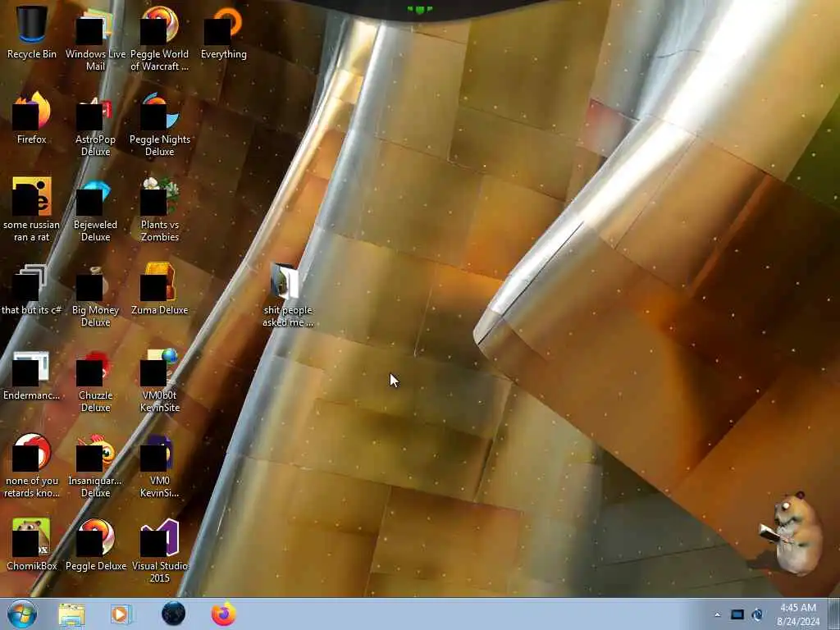Click Show desktop strip at taskbar end

pos(834,614)
